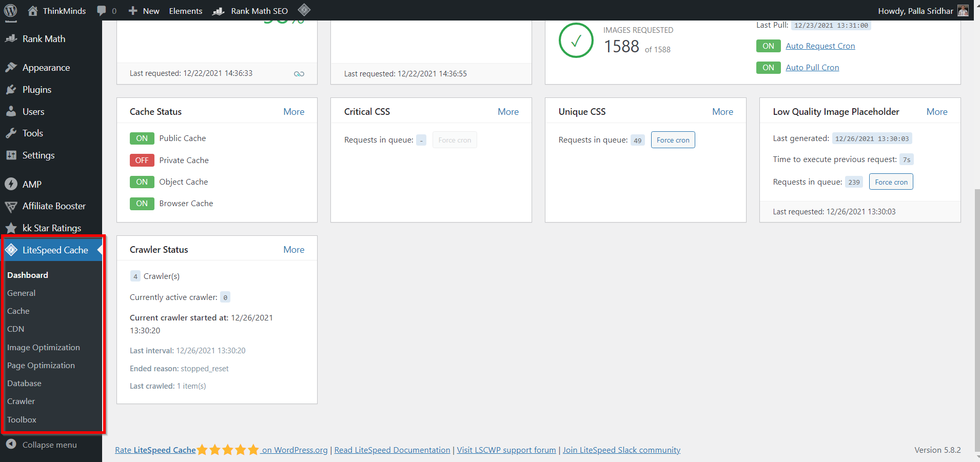Click the kk Star Ratings star icon
This screenshot has height=462, width=980.
pos(11,228)
